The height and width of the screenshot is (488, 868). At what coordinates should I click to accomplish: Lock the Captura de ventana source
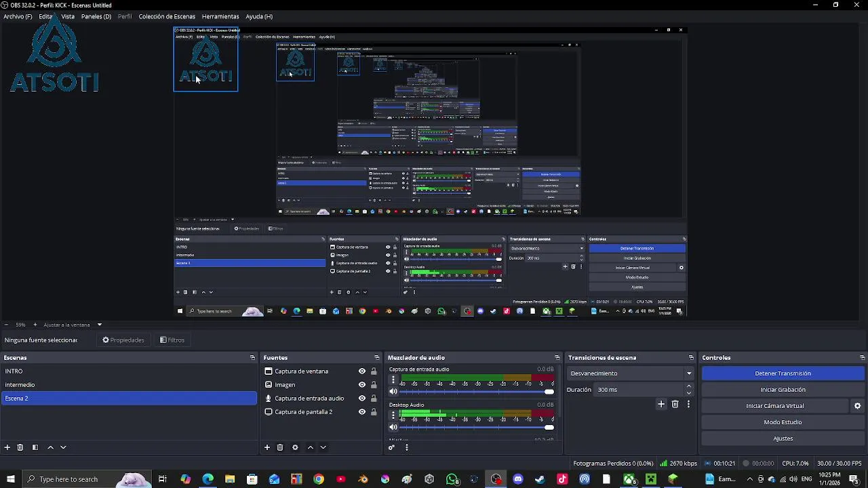click(374, 371)
